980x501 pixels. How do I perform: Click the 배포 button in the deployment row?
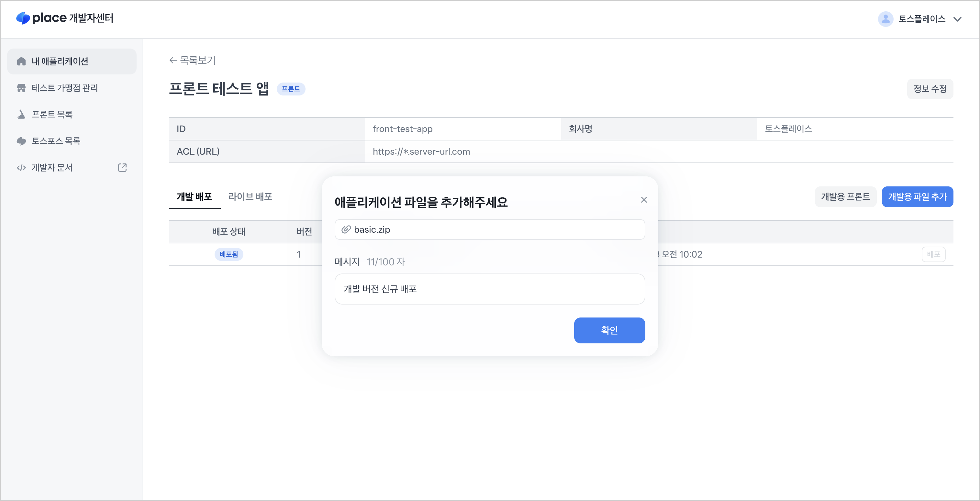point(934,254)
